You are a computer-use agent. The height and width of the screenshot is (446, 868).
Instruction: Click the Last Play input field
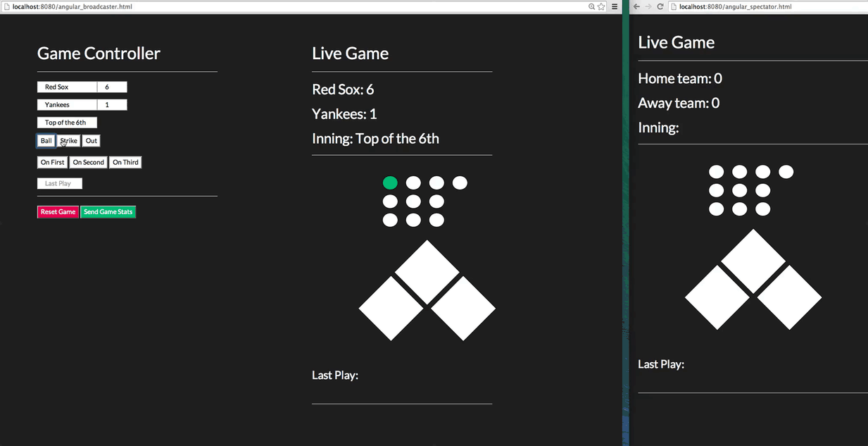tap(60, 184)
